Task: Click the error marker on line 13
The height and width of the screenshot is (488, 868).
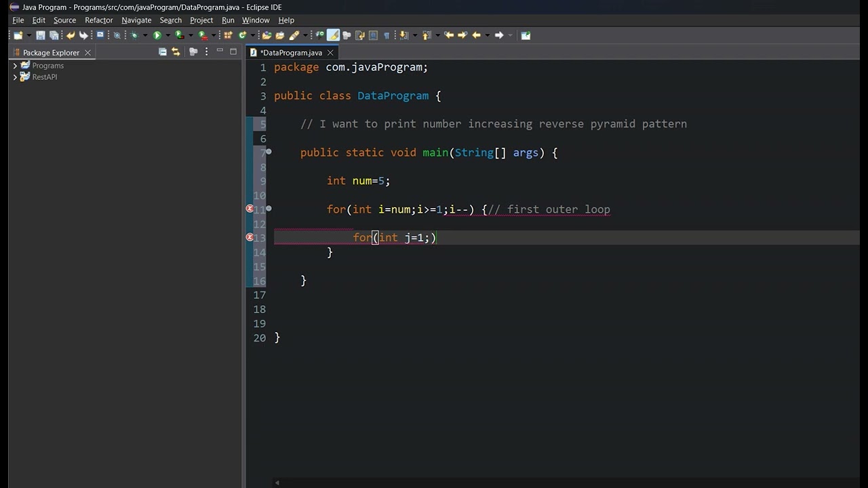Action: pyautogui.click(x=250, y=237)
